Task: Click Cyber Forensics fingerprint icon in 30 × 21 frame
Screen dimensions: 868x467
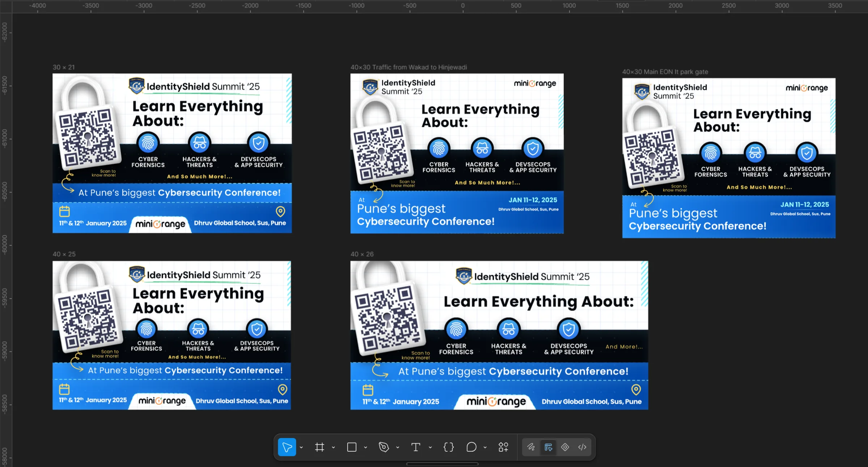Action: click(x=148, y=143)
